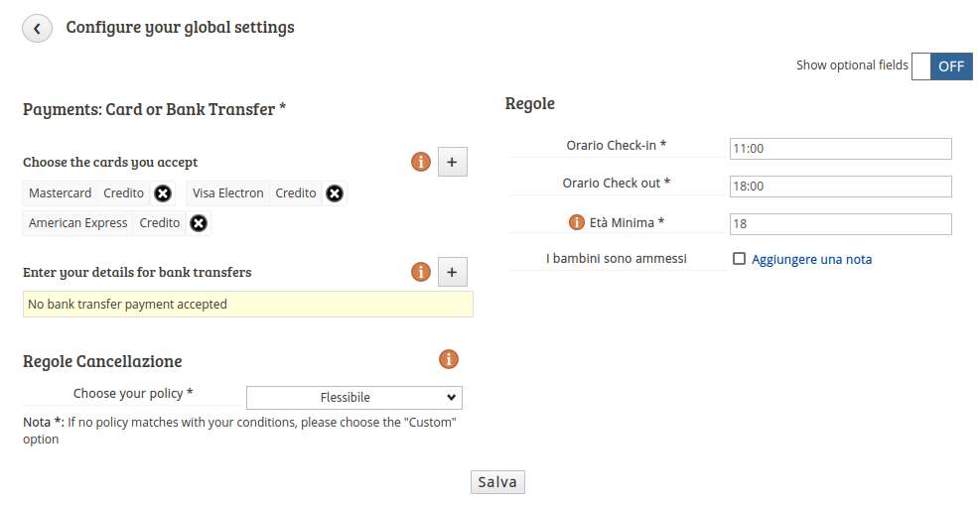This screenshot has width=980, height=507.
Task: Select the Mastercard card tag
Action: pos(60,193)
